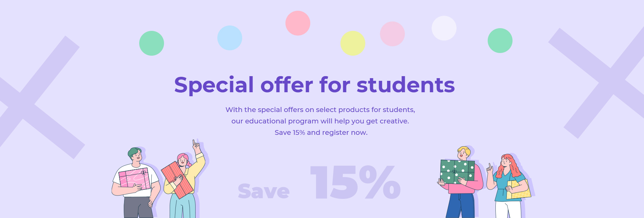Select the white circle
644x218 pixels.
coord(444,28)
